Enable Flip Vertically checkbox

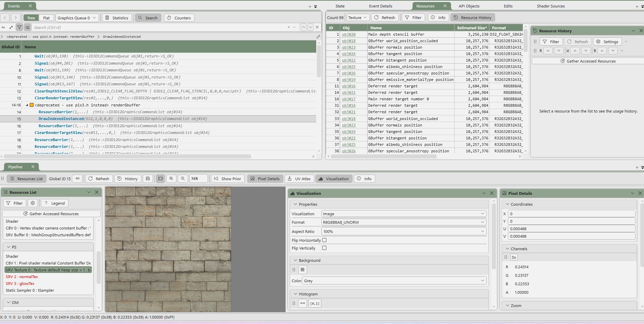point(324,248)
